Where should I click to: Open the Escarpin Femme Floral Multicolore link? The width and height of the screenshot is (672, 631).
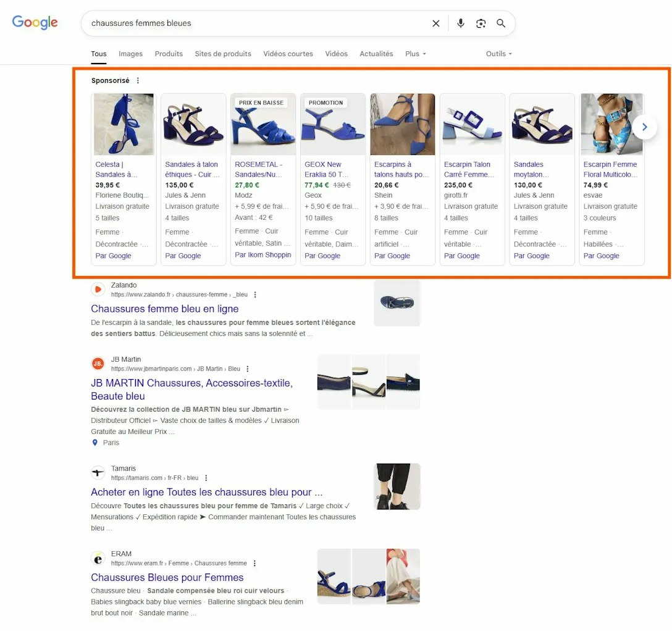610,169
